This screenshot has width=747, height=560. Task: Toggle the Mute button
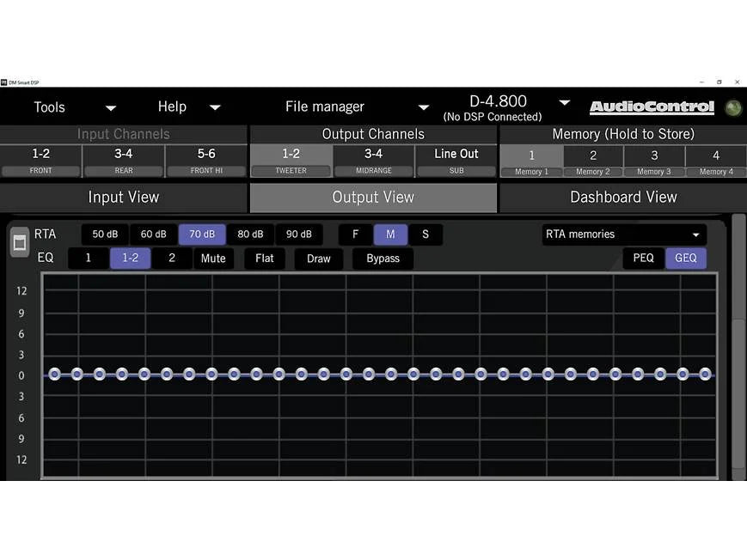[x=213, y=259]
